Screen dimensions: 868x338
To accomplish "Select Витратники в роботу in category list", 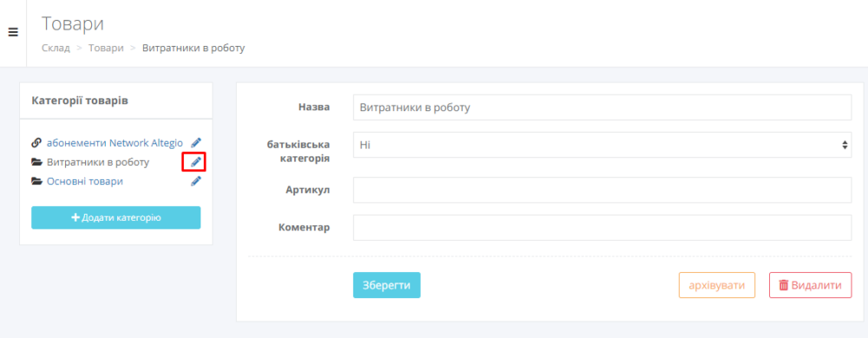I will coord(98,162).
